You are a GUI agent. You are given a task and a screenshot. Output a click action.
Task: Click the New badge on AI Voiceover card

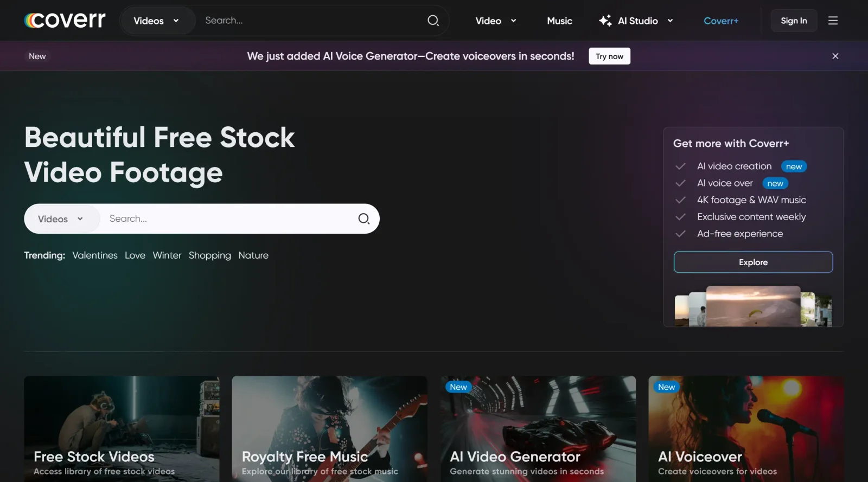pyautogui.click(x=666, y=387)
